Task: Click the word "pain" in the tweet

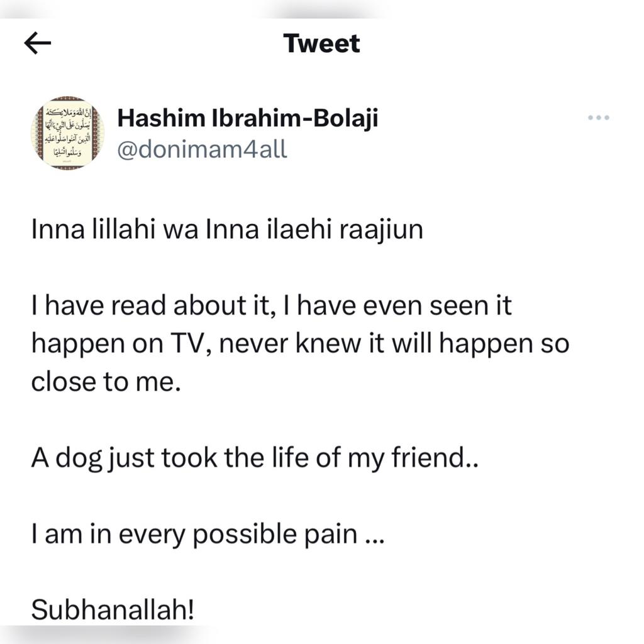Action: (x=335, y=535)
